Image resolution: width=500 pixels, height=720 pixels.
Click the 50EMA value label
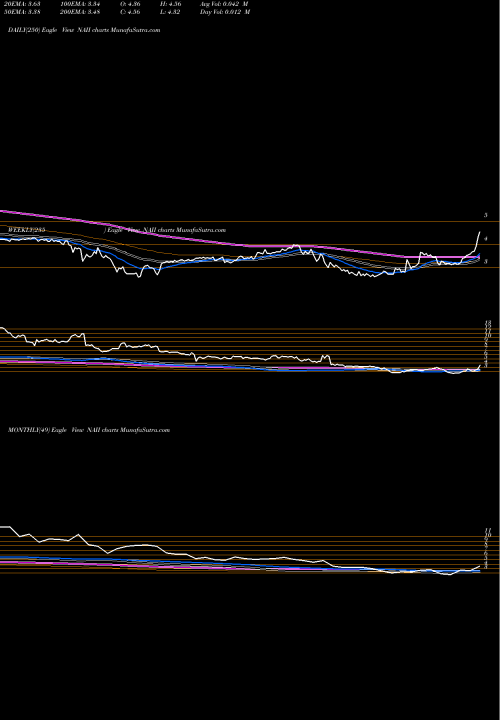[20, 12]
